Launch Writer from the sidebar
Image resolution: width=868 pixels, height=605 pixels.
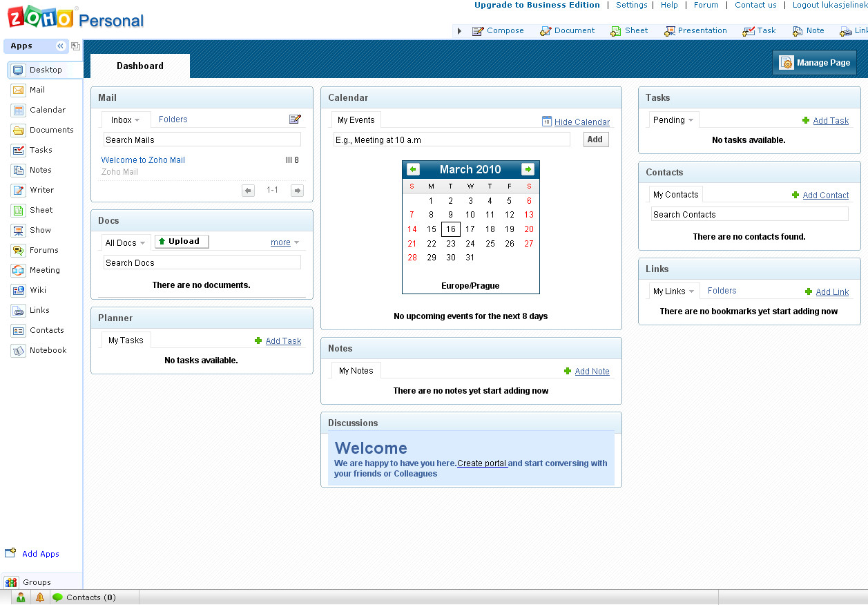coord(32,190)
